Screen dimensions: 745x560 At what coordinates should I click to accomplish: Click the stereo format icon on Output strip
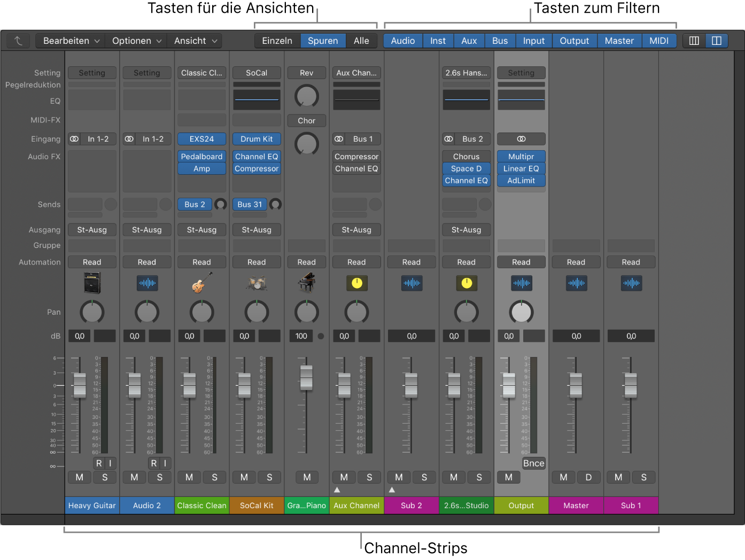[x=521, y=139]
